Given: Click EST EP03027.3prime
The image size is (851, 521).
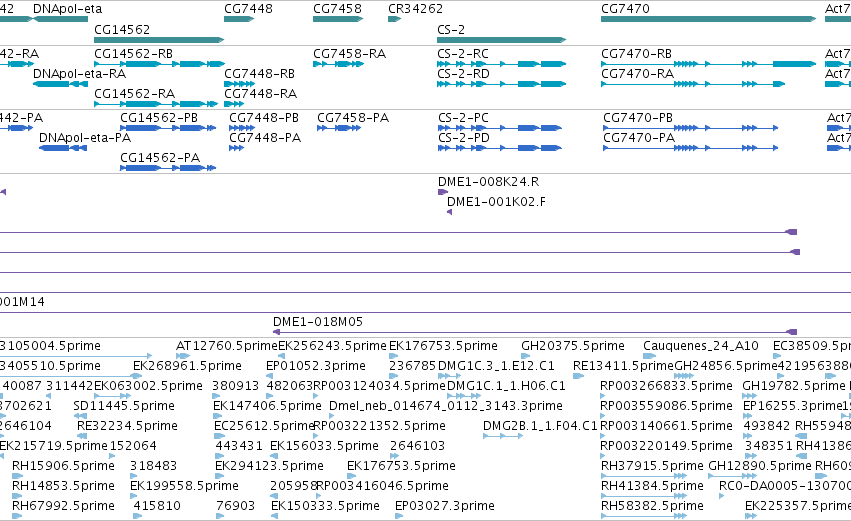Looking at the screenshot, I should [x=444, y=505].
